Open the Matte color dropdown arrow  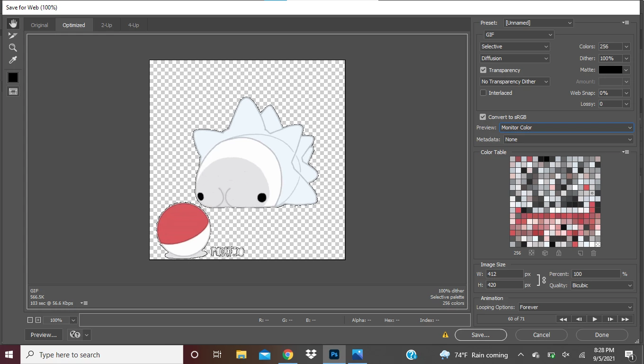(x=626, y=70)
